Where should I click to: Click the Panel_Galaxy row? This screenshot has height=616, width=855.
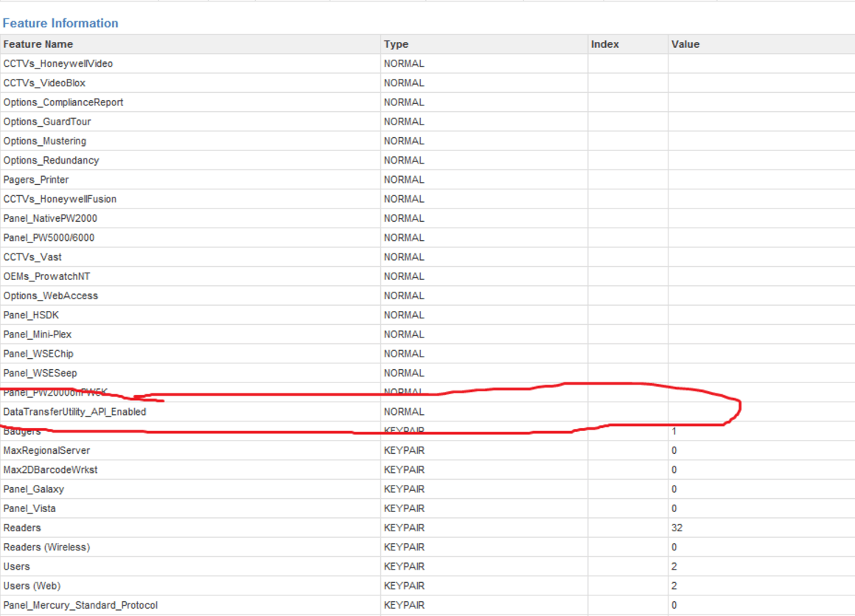34,489
